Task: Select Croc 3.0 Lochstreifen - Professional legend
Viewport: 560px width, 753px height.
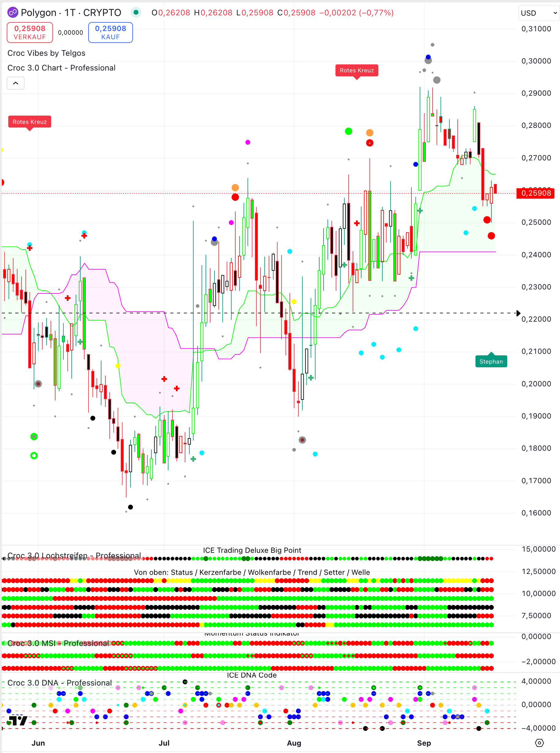Action: click(74, 556)
